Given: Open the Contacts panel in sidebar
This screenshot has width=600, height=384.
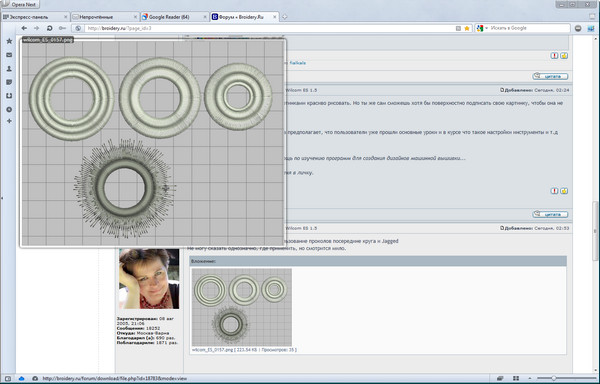Looking at the screenshot, I should point(9,69).
